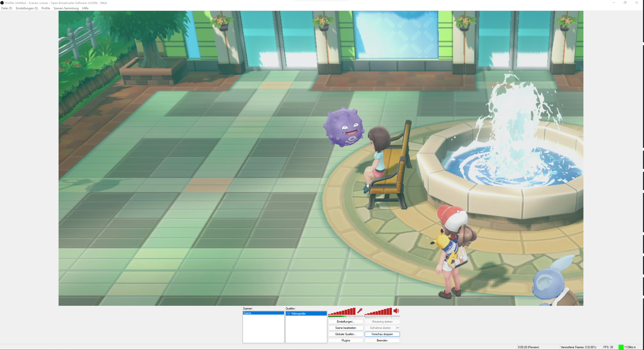Screen dimensions: 644x350
Task: Mute desktop audio via the speaker icon
Action: point(396,311)
